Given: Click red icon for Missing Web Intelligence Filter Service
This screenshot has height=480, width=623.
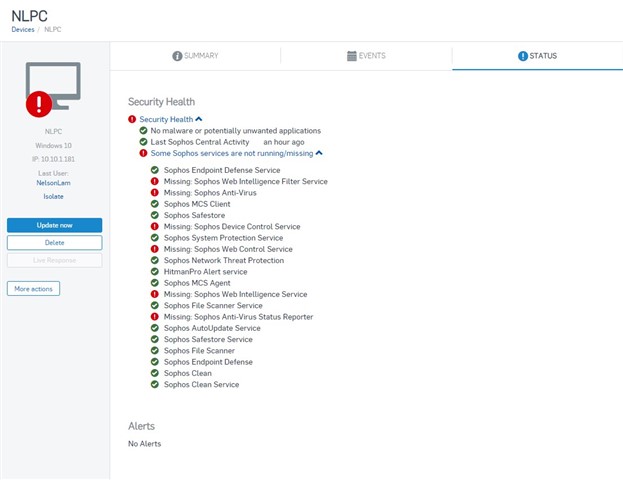Looking at the screenshot, I should click(x=155, y=181).
